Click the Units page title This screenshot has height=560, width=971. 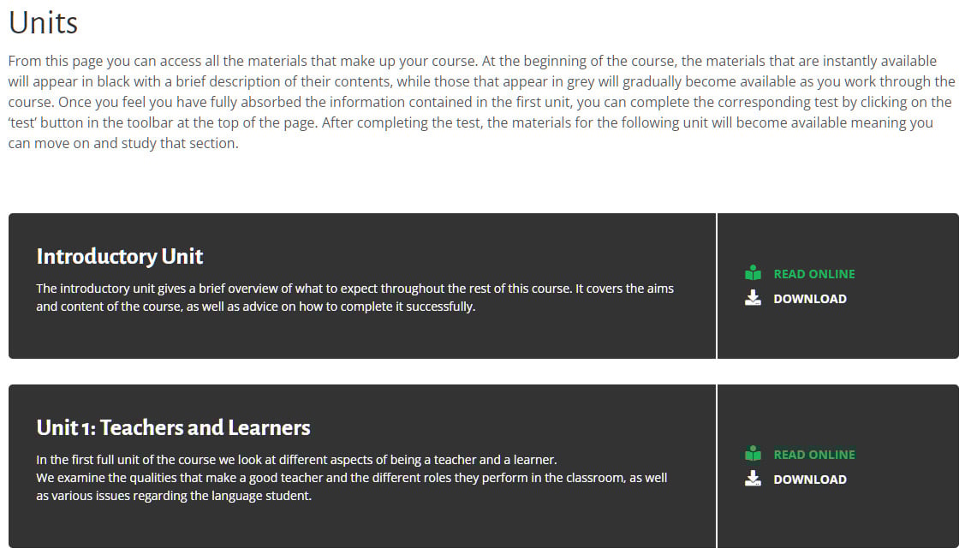tap(44, 23)
